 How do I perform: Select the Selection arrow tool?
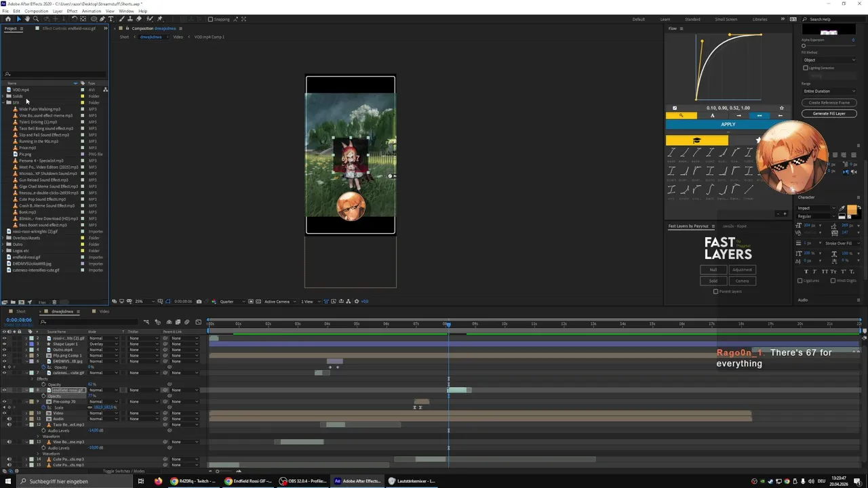pyautogui.click(x=19, y=19)
